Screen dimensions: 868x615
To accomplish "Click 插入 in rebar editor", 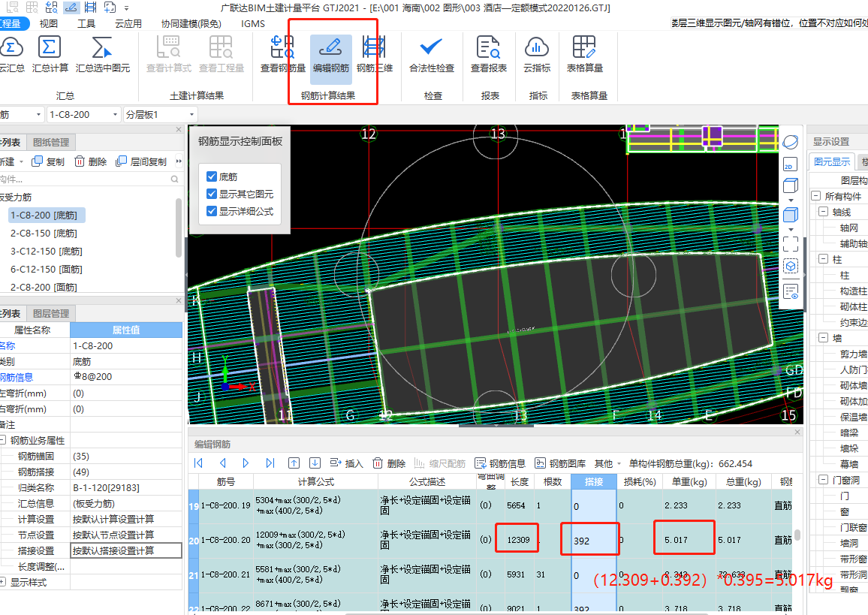I will tap(347, 463).
